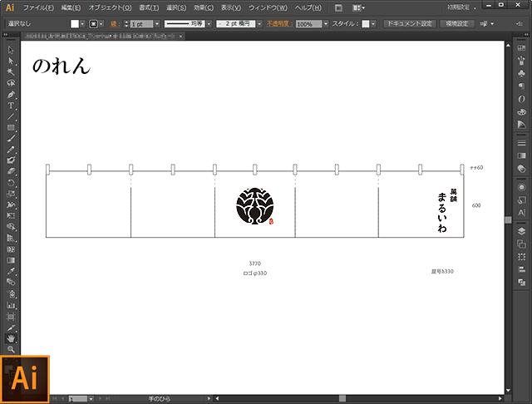532x404 pixels.
Task: Open the Color palette panel icon
Action: click(x=521, y=112)
